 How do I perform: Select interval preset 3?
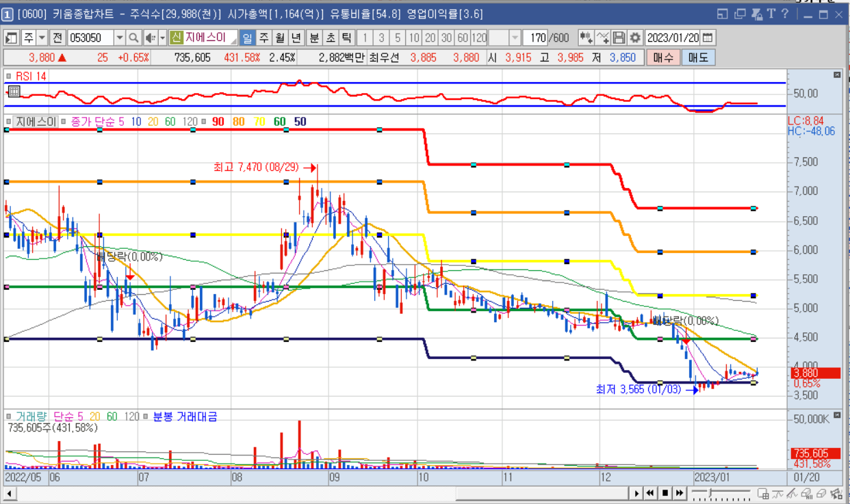tap(381, 38)
